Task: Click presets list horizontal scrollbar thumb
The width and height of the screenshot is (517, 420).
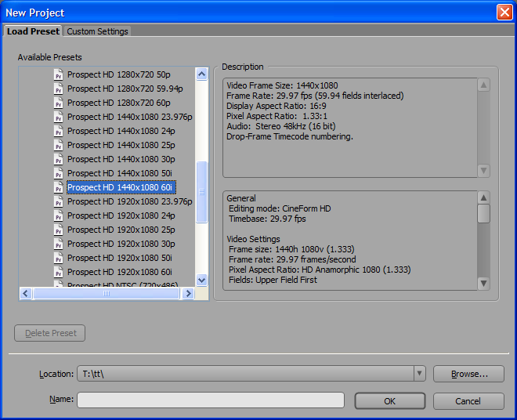Action: pos(107,293)
